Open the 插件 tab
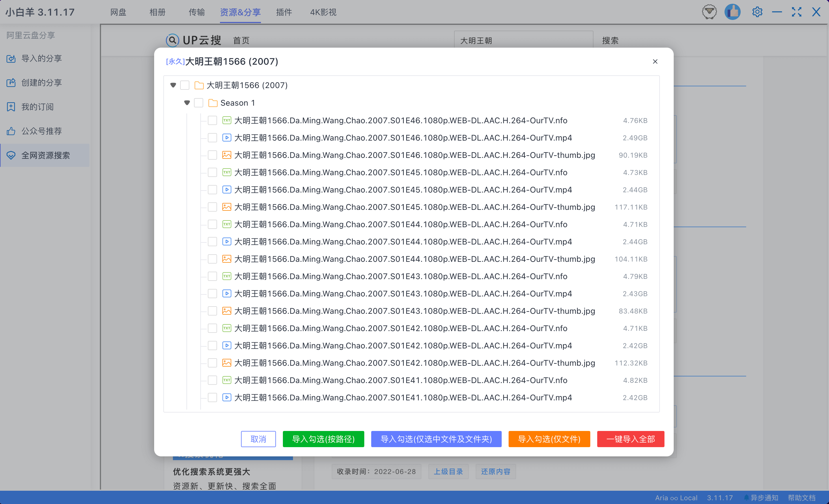 point(284,12)
